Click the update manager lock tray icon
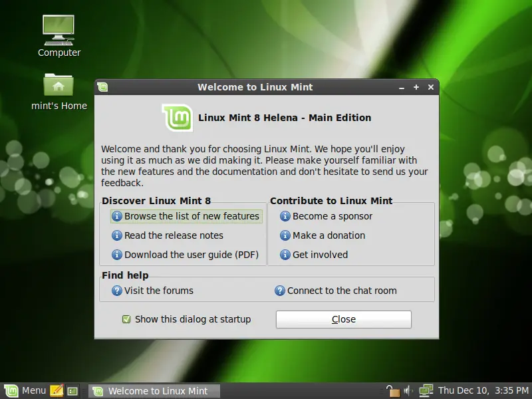Viewport: 532px width, 399px height. tap(393, 391)
